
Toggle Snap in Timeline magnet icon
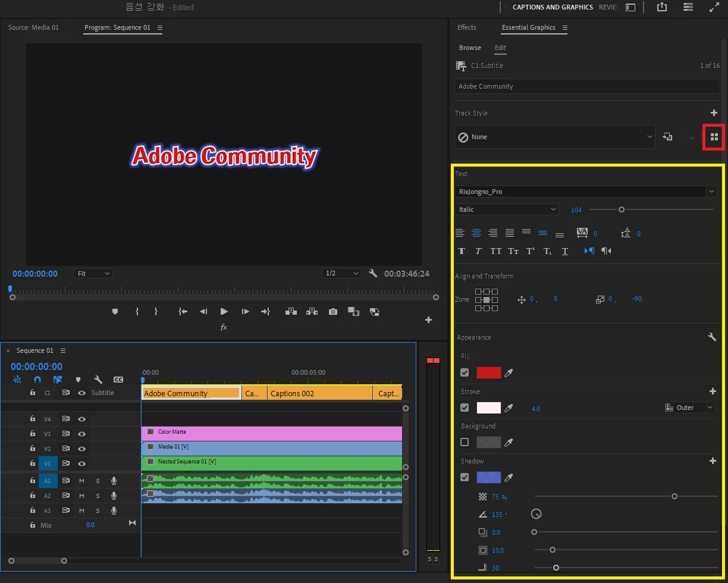37,379
